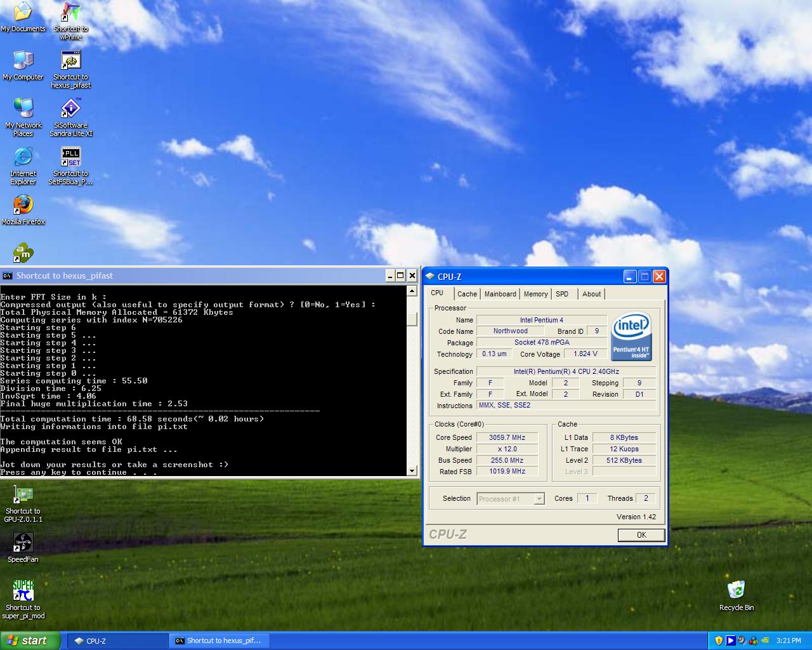812x650 pixels.
Task: Click the taskbar clock 3:21 PM
Action: click(x=789, y=640)
